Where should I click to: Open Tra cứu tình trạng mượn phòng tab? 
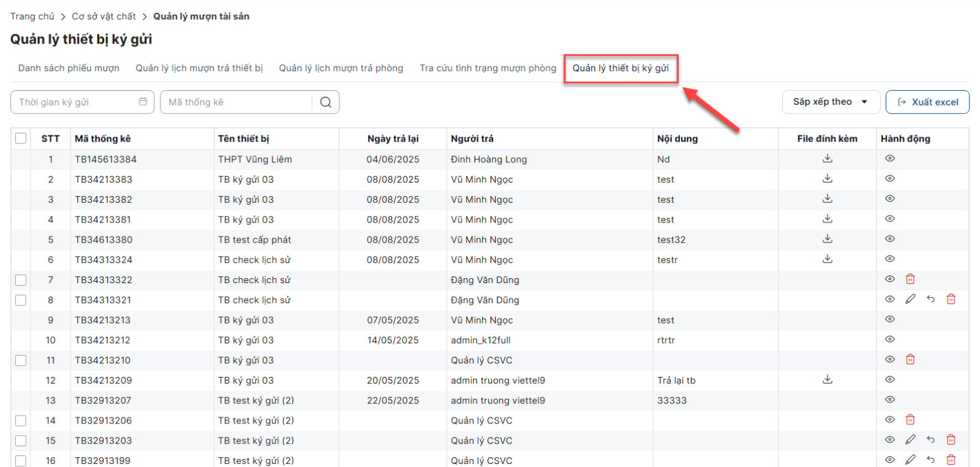pyautogui.click(x=488, y=68)
